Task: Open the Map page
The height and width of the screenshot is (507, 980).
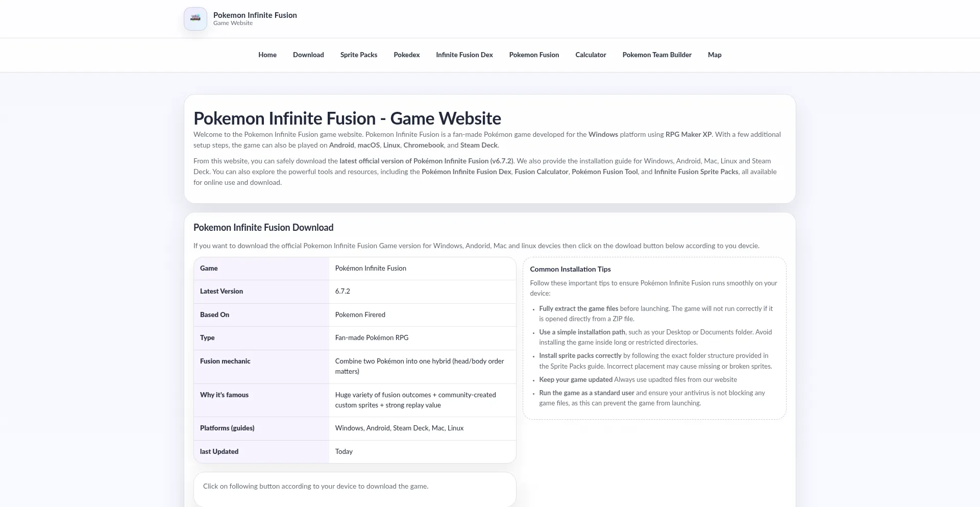Action: [715, 55]
